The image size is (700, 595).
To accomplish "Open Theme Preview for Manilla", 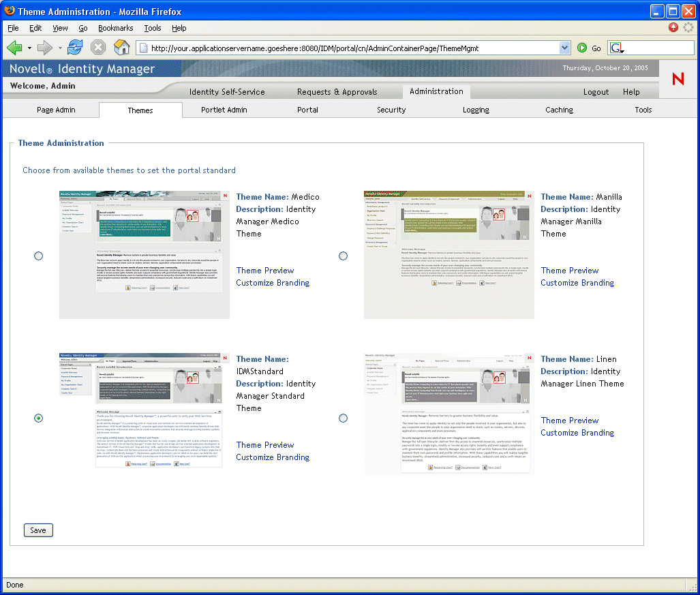I will (x=570, y=271).
